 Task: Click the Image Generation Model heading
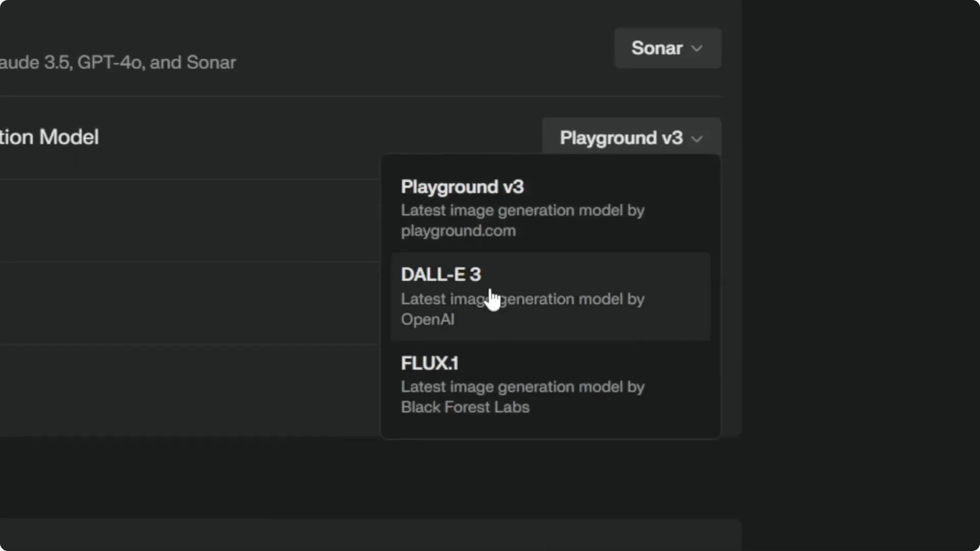point(49,136)
